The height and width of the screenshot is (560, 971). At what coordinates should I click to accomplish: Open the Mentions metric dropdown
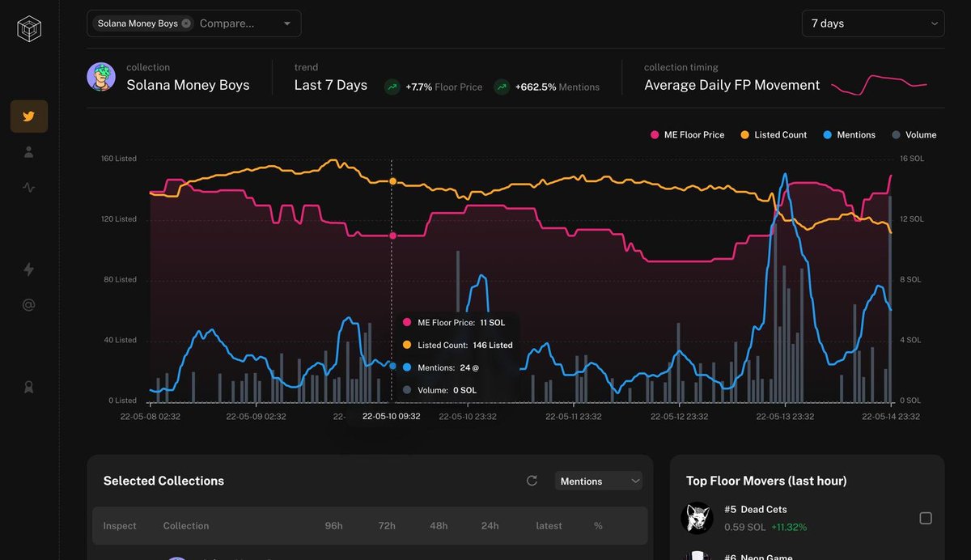point(599,481)
